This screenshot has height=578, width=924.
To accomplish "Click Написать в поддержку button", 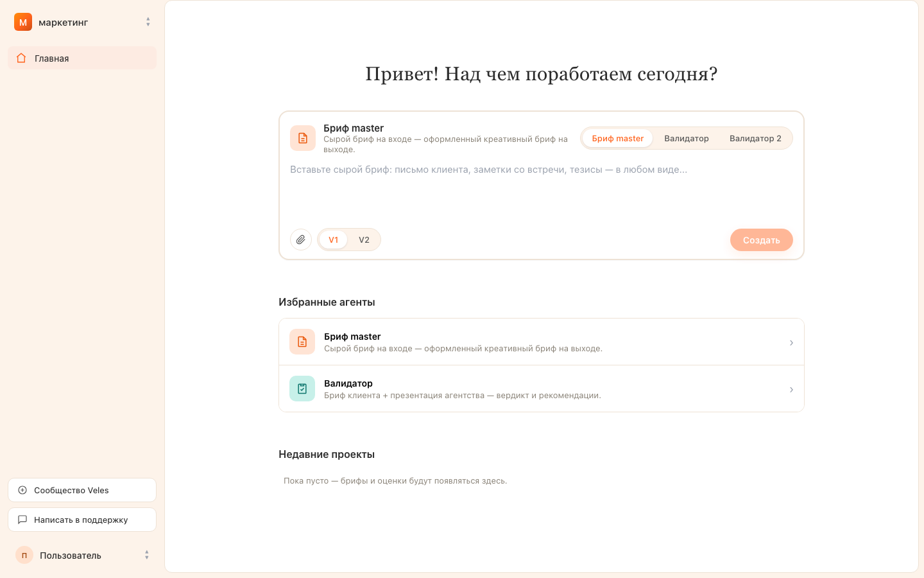I will click(x=82, y=520).
